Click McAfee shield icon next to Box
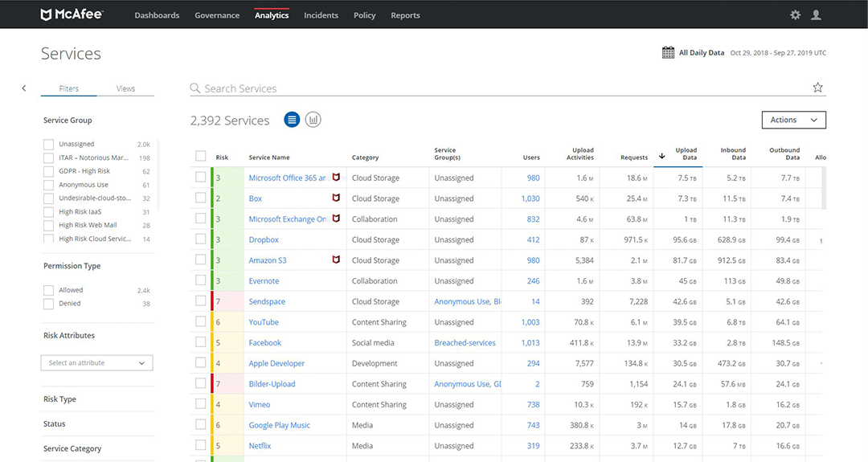This screenshot has width=868, height=462. [x=336, y=198]
